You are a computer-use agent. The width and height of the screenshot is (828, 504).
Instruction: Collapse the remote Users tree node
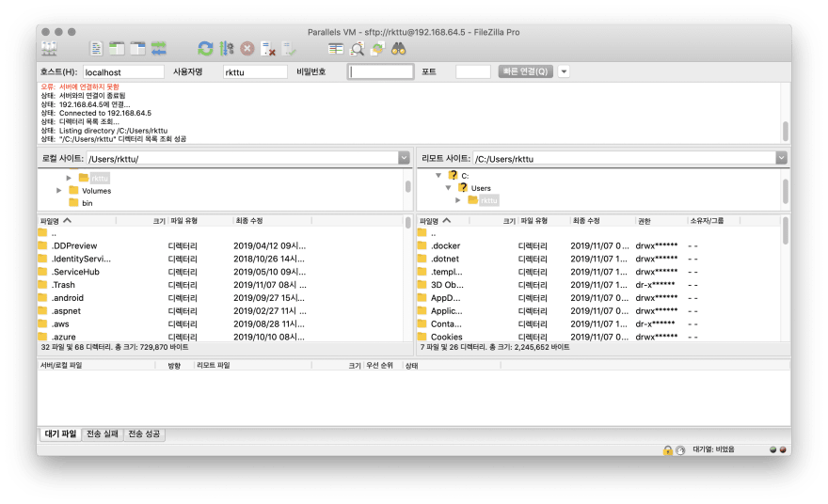tap(448, 187)
